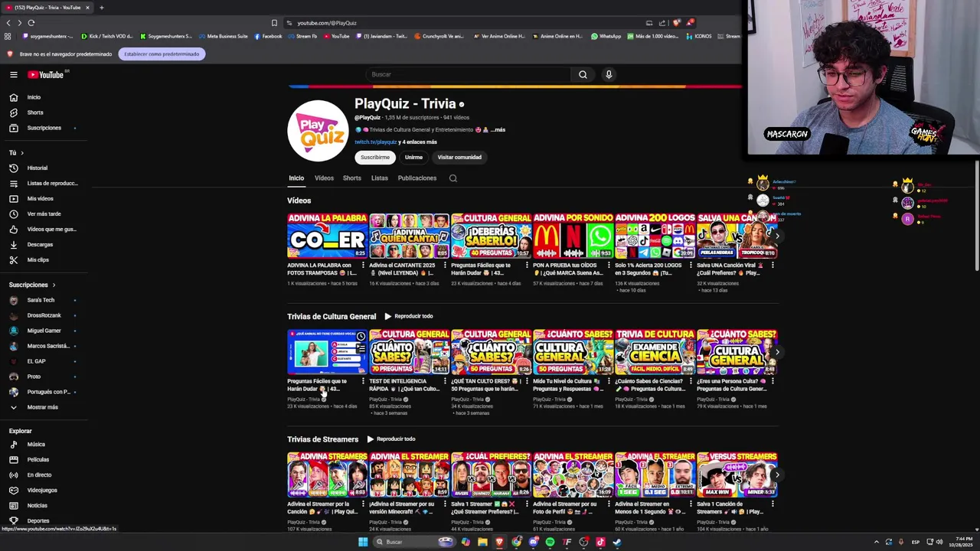Expand channel description with ...más
Screen dimensions: 980x551
pos(498,130)
